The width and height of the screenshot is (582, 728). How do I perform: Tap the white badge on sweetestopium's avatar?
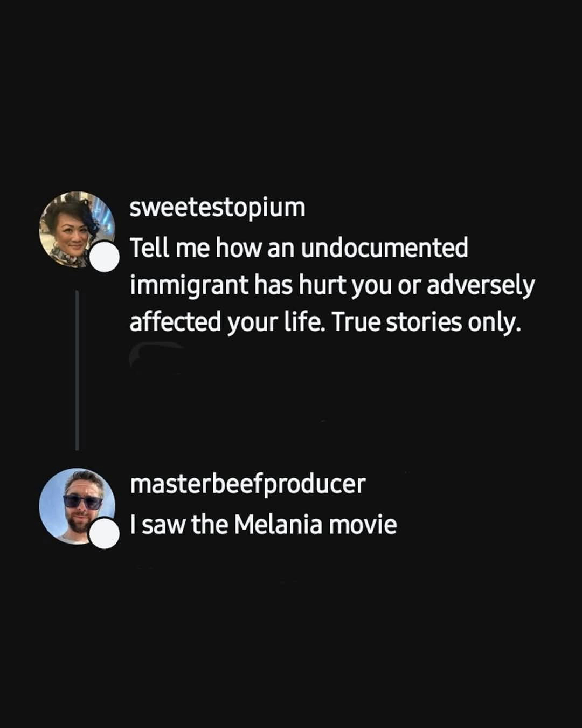pyautogui.click(x=104, y=257)
